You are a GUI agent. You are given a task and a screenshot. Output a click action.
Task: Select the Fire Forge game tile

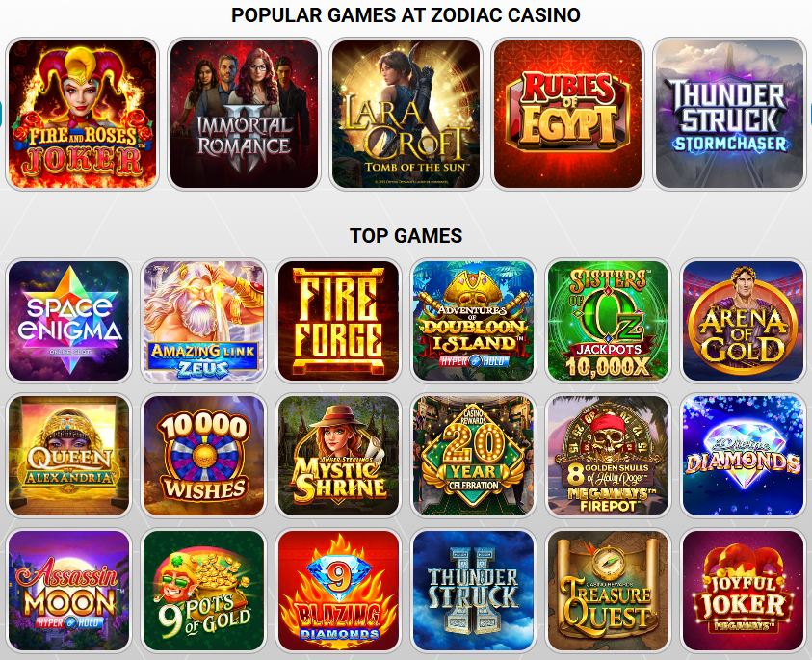339,321
